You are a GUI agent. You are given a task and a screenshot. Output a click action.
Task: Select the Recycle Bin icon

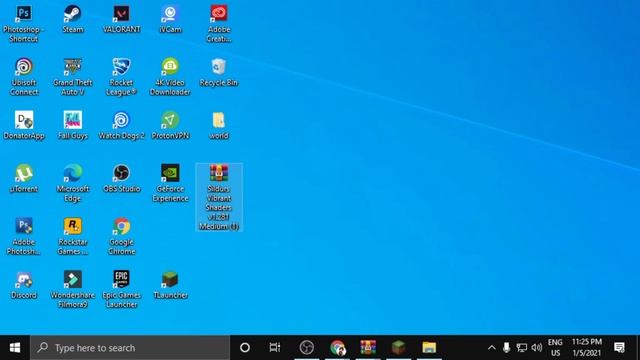[x=219, y=72]
